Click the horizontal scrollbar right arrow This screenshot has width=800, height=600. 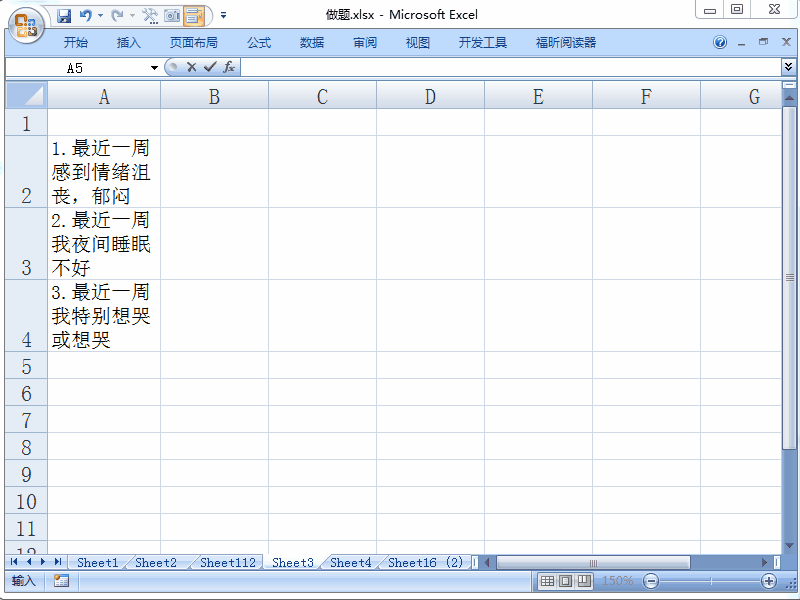click(764, 562)
